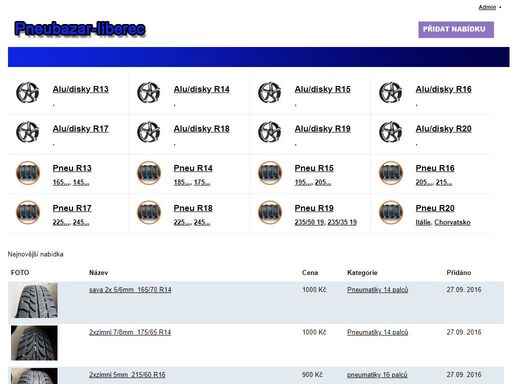Select the 235/50 19 subcategory link

point(309,222)
